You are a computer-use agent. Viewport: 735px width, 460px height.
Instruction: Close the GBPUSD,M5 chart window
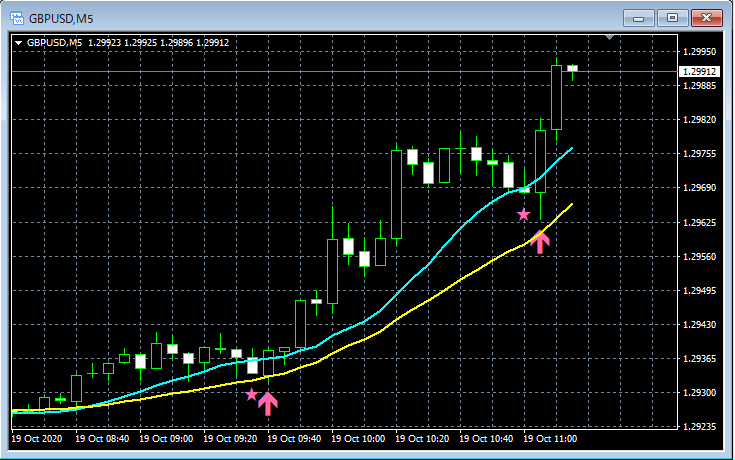coord(706,18)
